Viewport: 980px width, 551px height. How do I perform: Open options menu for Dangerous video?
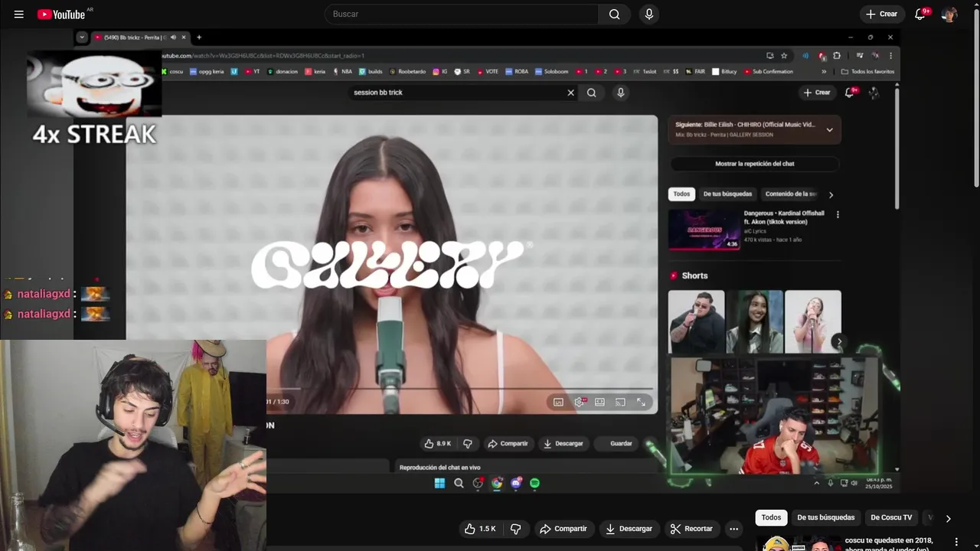coord(838,214)
